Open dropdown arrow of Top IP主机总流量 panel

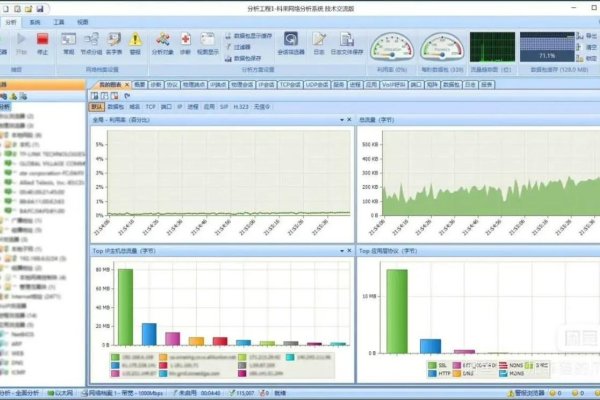coord(342,251)
